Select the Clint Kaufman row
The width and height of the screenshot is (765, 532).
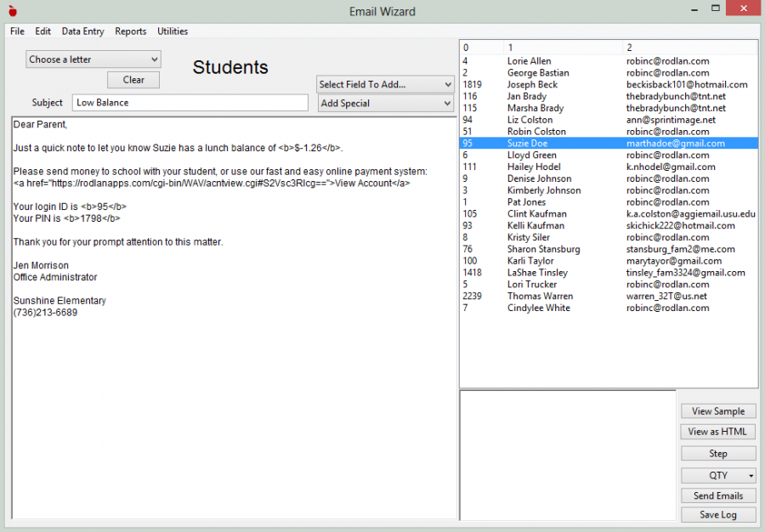(x=609, y=213)
